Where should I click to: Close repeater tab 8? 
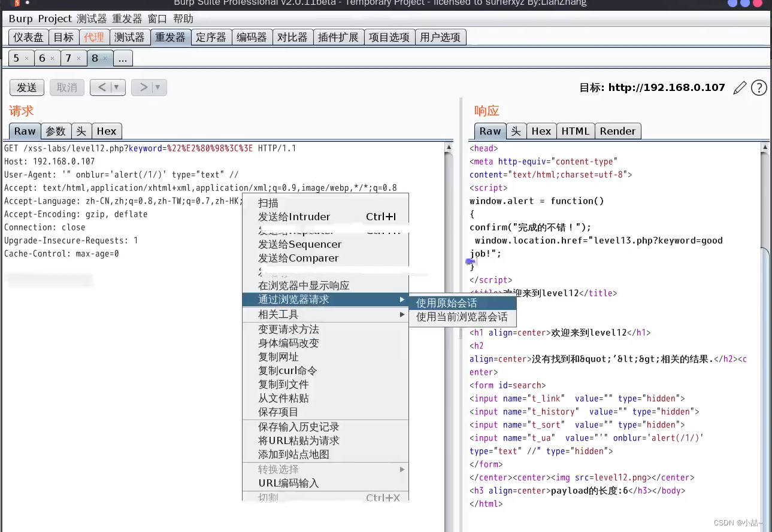[105, 59]
